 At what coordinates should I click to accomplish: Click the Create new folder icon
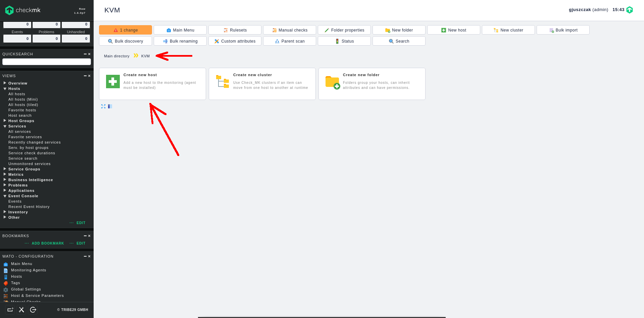(332, 82)
